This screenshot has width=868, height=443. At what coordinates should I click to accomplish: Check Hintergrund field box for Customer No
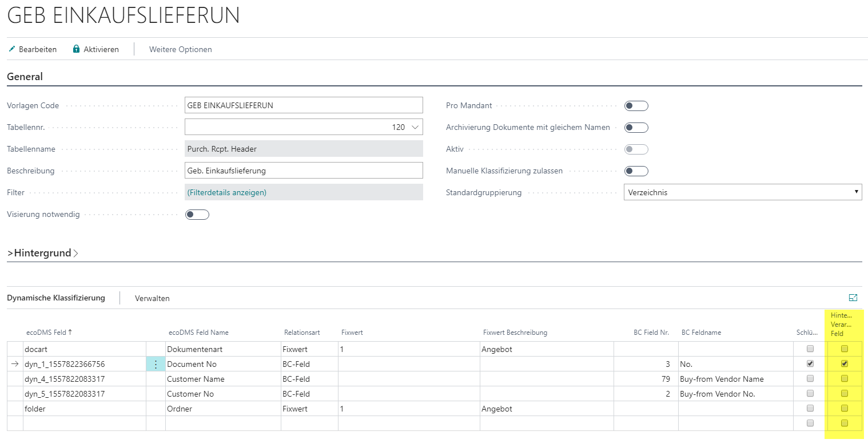click(845, 393)
